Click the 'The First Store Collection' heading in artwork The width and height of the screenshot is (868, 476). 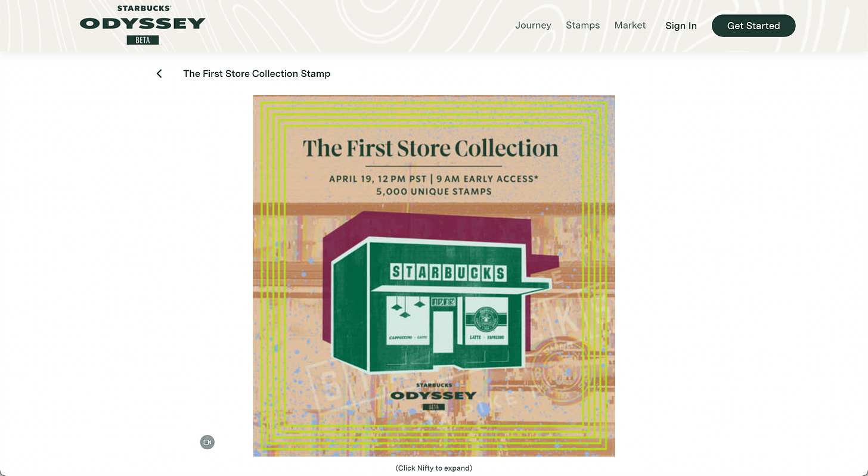point(430,148)
